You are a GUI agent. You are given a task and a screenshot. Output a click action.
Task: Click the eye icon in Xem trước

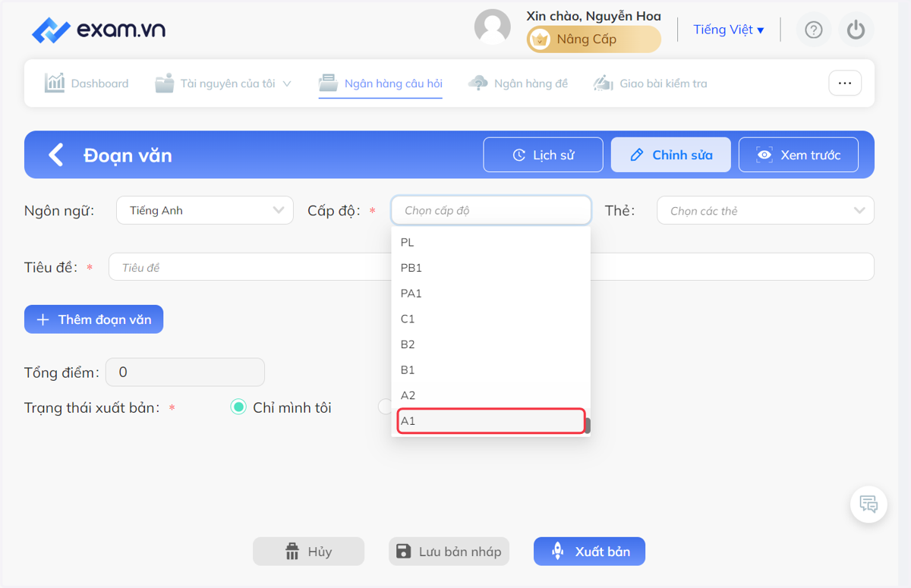click(764, 155)
